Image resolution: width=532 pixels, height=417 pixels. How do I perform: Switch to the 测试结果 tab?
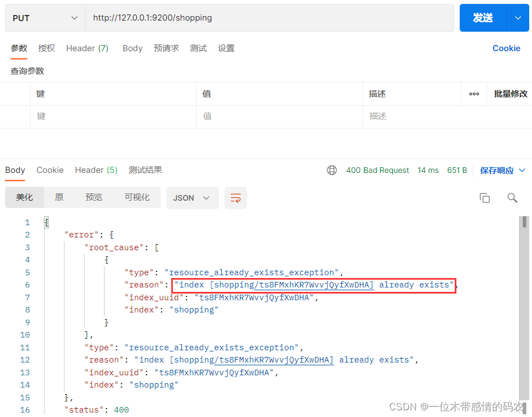pos(145,170)
